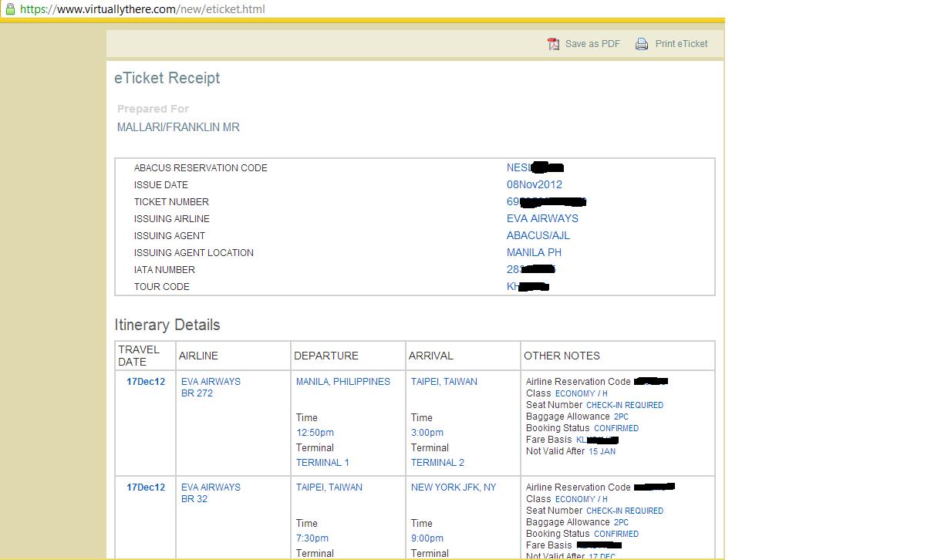Click the TICKET NUMBER label
This screenshot has height=560, width=931.
171,201
